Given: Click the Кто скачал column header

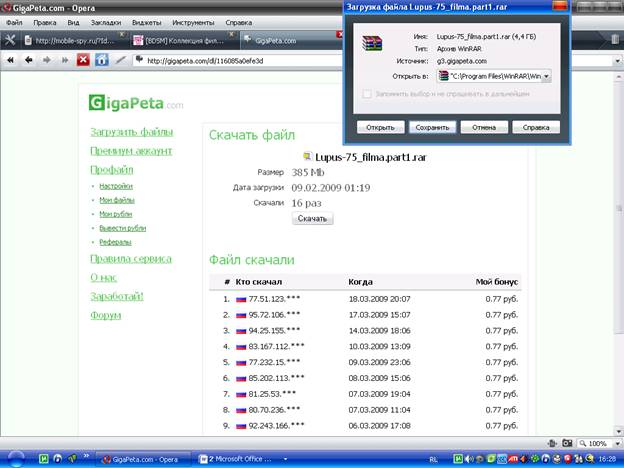Looking at the screenshot, I should coord(259,282).
